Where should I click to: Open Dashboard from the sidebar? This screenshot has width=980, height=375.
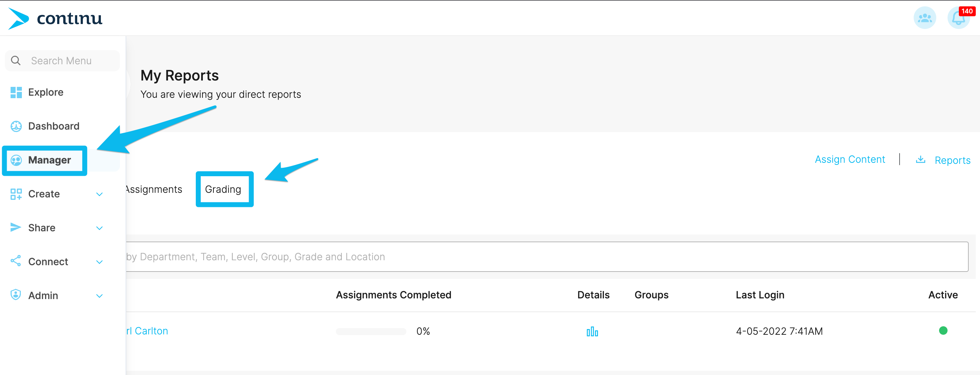pyautogui.click(x=54, y=126)
